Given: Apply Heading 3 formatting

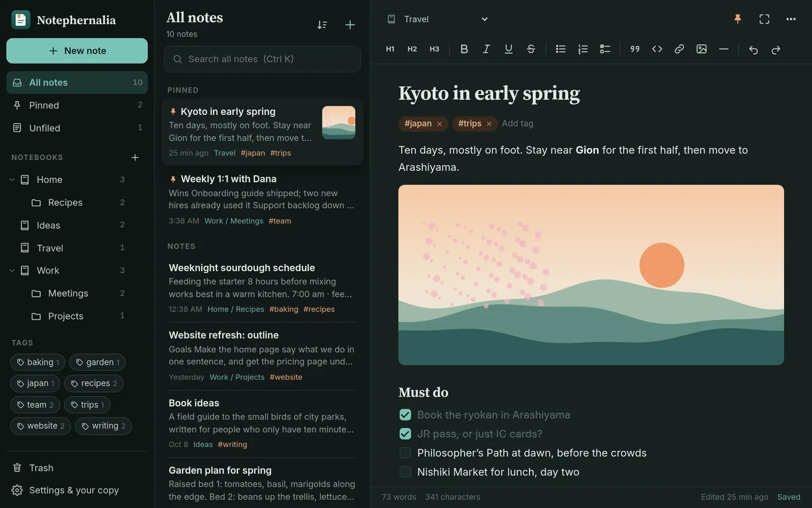Looking at the screenshot, I should click(435, 50).
